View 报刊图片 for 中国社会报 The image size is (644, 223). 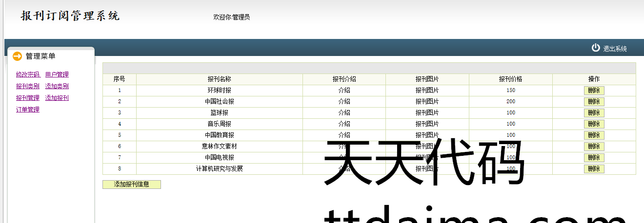pyautogui.click(x=427, y=102)
